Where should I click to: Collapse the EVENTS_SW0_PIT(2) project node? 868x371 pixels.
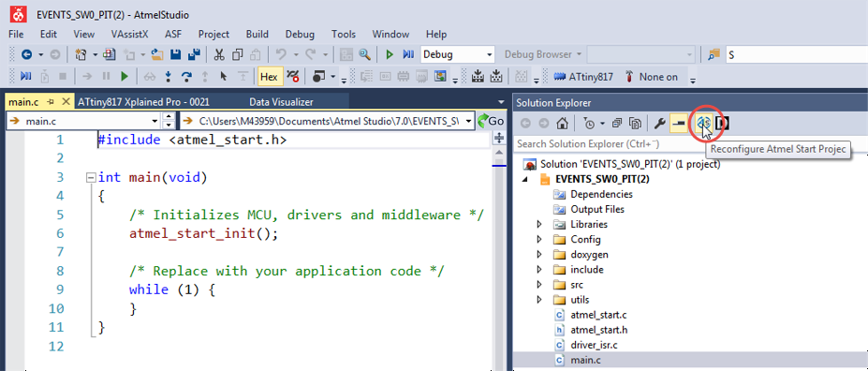(524, 179)
